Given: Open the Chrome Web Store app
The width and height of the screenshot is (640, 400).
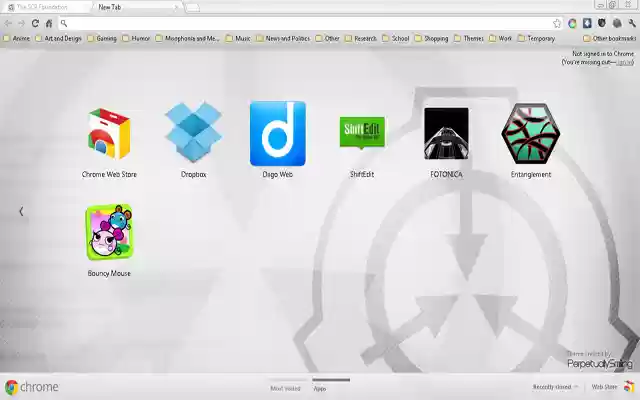Looking at the screenshot, I should [x=109, y=134].
